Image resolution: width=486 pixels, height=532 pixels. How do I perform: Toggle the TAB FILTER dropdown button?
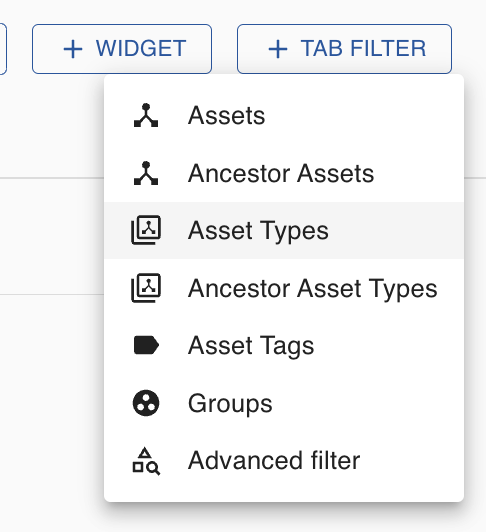tap(344, 49)
